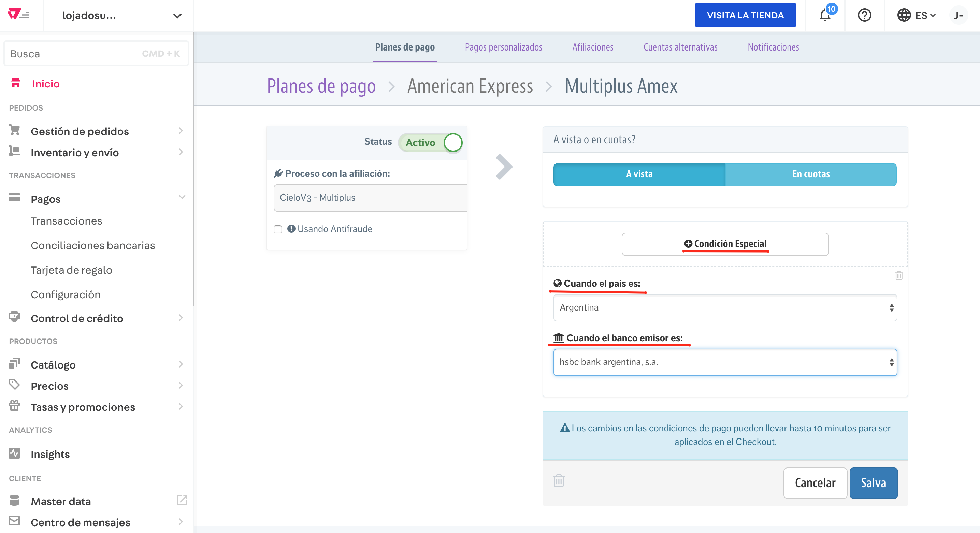The width and height of the screenshot is (980, 533).
Task: Click the Condición Especial button
Action: [x=725, y=244]
